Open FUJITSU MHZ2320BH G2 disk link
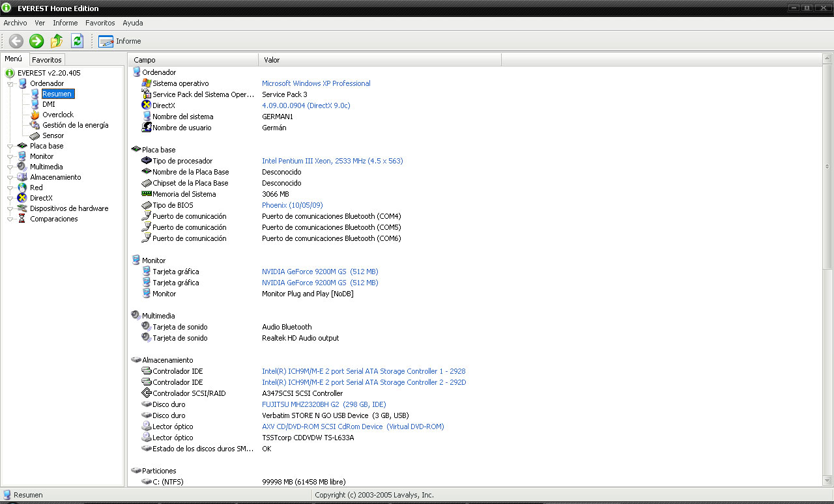Image resolution: width=834 pixels, height=504 pixels. 324,404
